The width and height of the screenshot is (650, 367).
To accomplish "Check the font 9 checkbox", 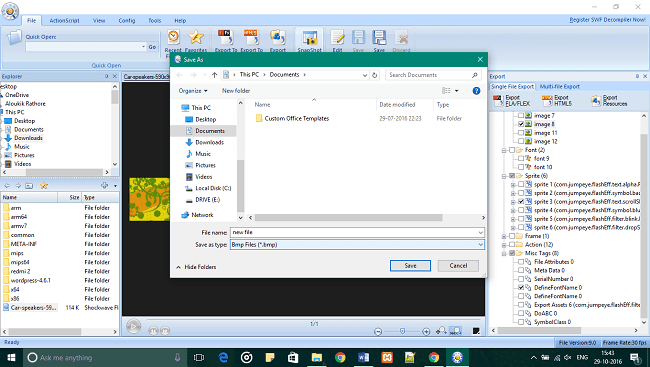I will click(521, 158).
